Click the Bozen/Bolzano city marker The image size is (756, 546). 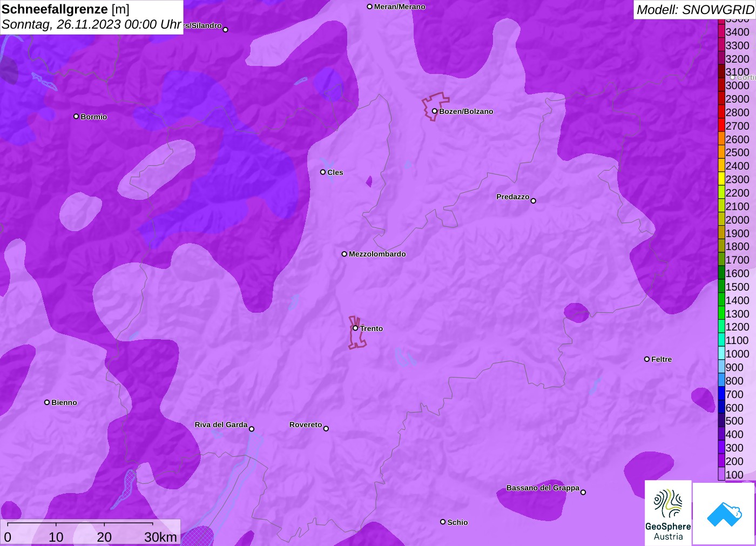pos(434,111)
